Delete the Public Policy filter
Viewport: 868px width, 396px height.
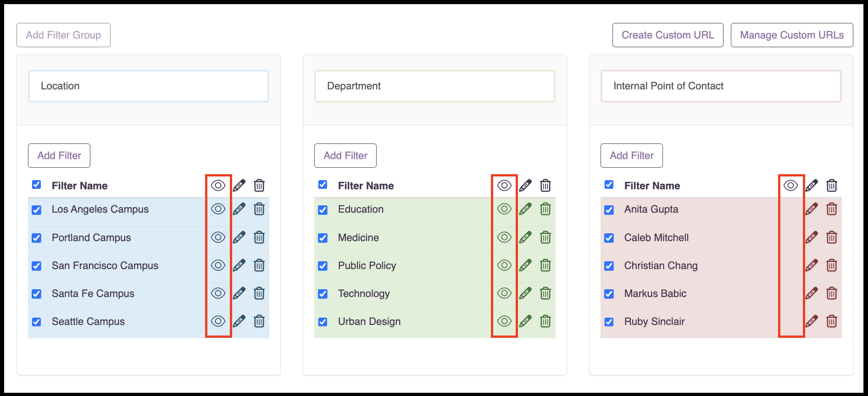click(545, 265)
